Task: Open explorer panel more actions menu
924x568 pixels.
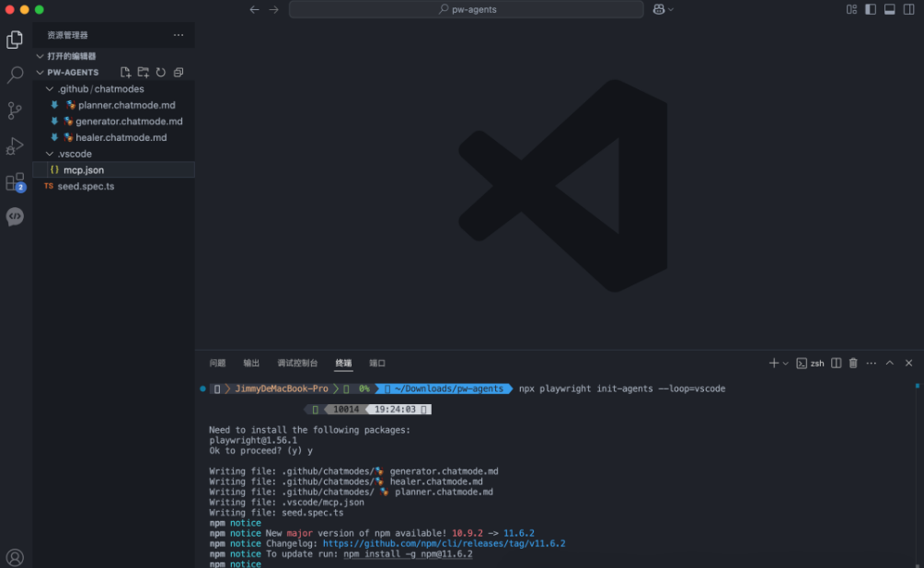Action: (179, 35)
